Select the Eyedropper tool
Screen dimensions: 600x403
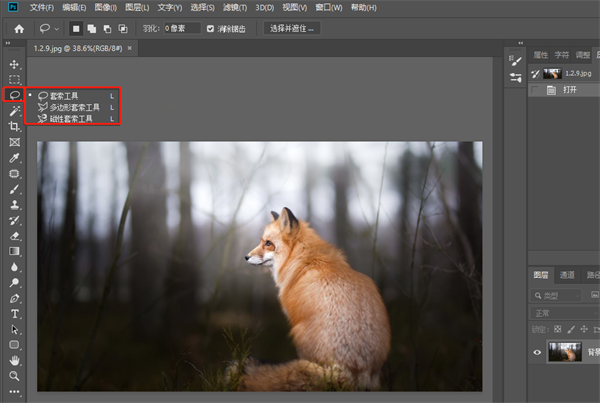pos(15,158)
